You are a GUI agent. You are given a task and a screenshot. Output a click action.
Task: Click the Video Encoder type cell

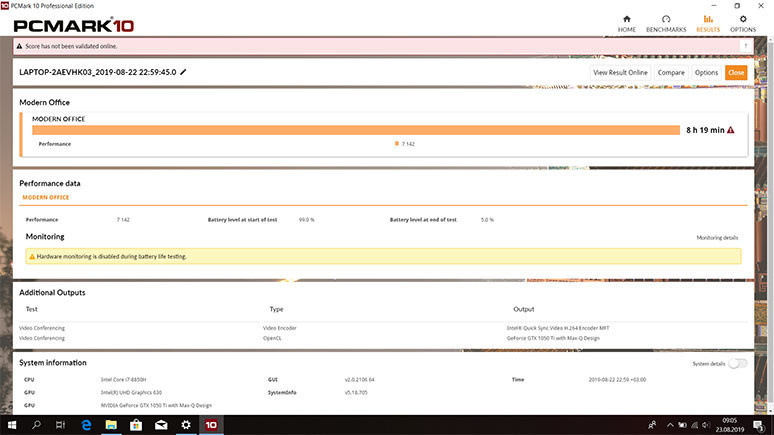point(279,328)
